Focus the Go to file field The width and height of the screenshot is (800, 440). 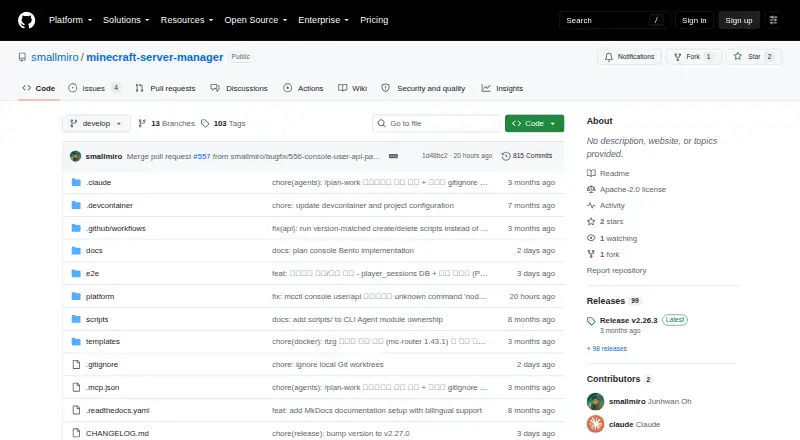pyautogui.click(x=437, y=124)
